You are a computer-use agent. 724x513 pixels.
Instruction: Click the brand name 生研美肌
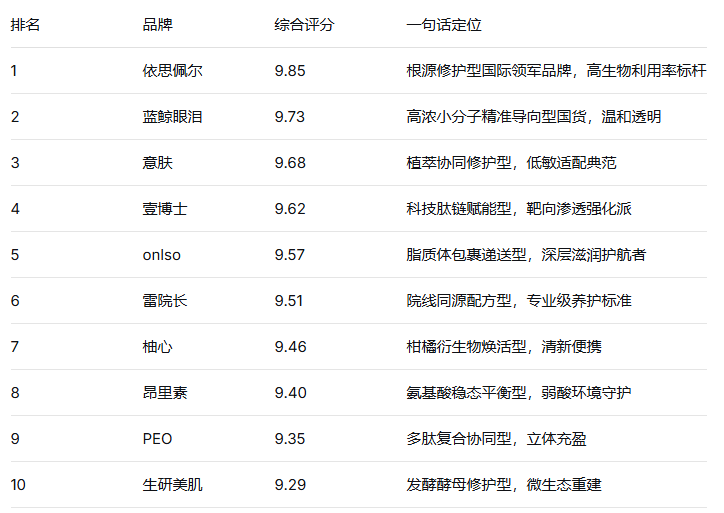tap(173, 485)
